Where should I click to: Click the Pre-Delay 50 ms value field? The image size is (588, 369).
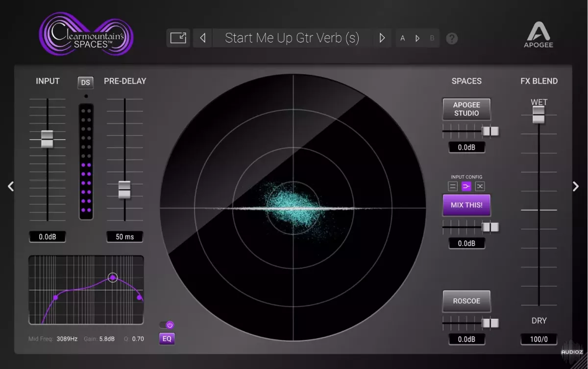tap(125, 237)
